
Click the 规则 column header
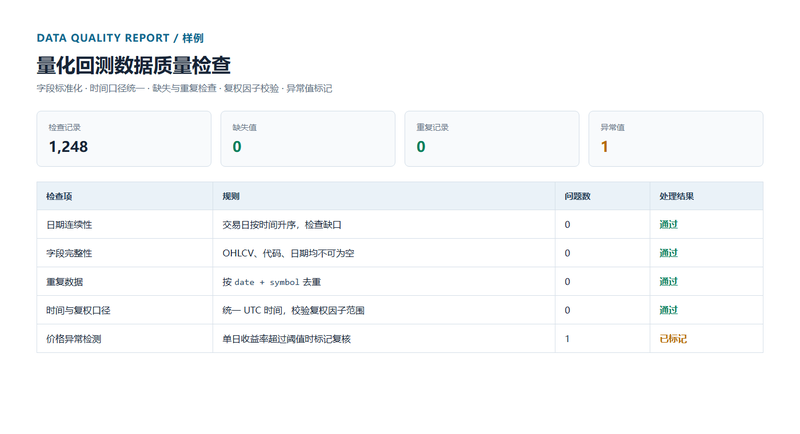[231, 196]
